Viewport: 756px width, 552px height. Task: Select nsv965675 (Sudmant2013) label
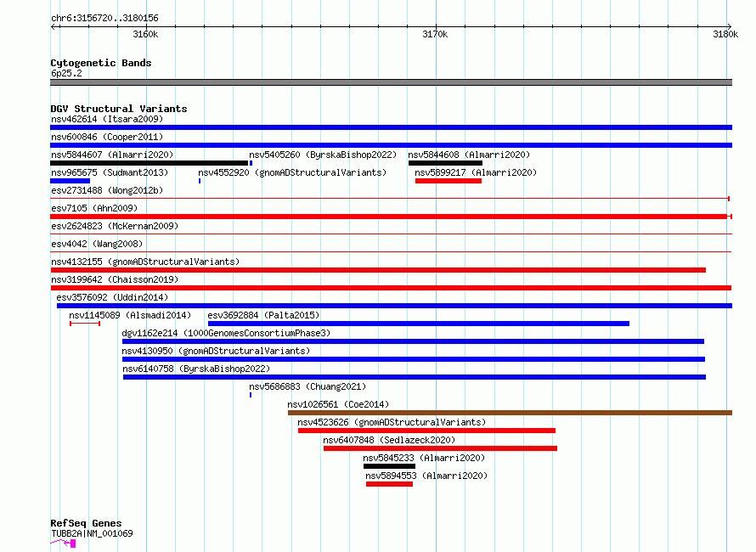coord(110,172)
